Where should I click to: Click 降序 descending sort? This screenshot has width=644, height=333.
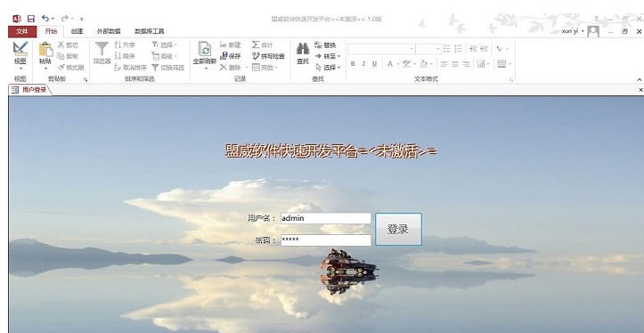125,56
